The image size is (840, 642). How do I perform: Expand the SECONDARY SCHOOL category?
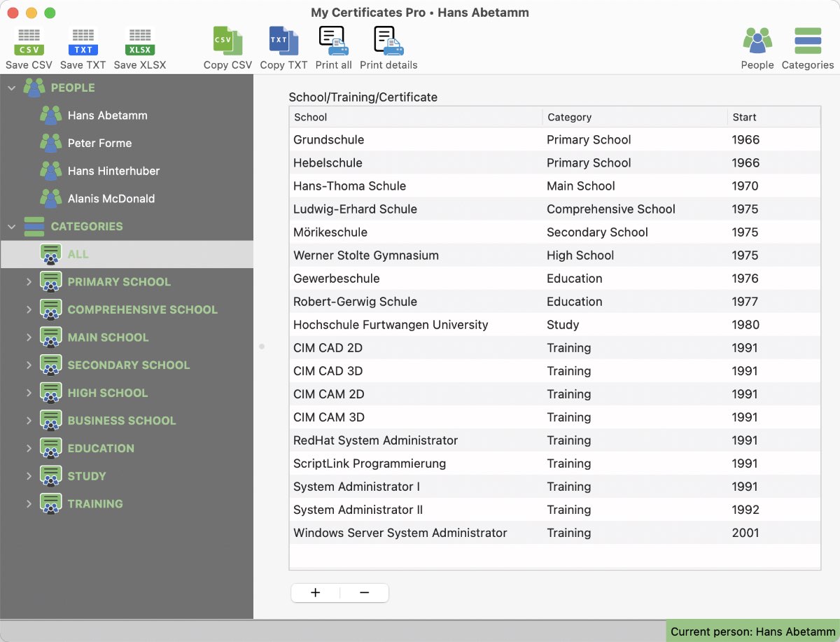pos(29,365)
